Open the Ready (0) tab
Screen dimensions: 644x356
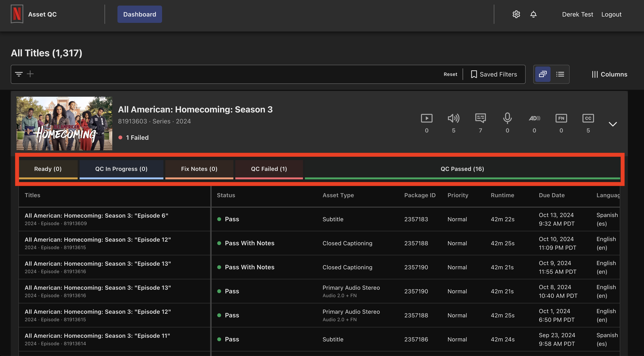tap(48, 170)
